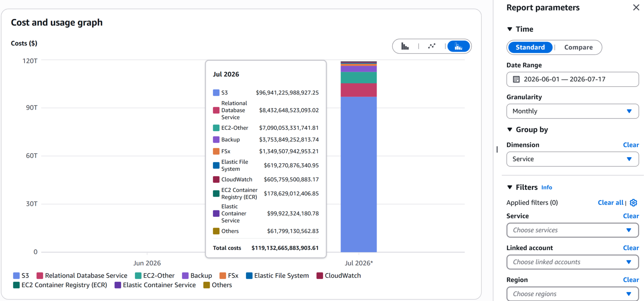Click the tooltip Others cost $61,799,130,562.83
Viewport: 644px width, 301px height.
(293, 231)
